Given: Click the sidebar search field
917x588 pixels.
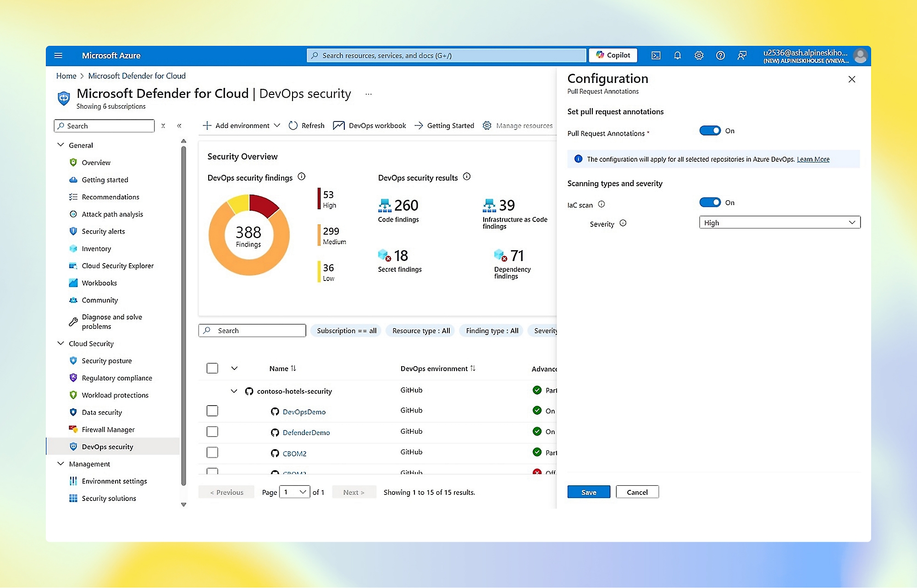Looking at the screenshot, I should (x=104, y=126).
